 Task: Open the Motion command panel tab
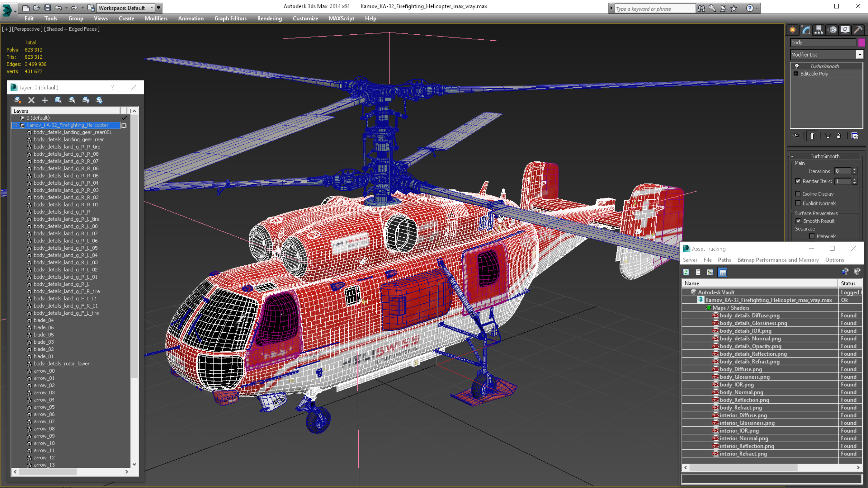[x=832, y=30]
